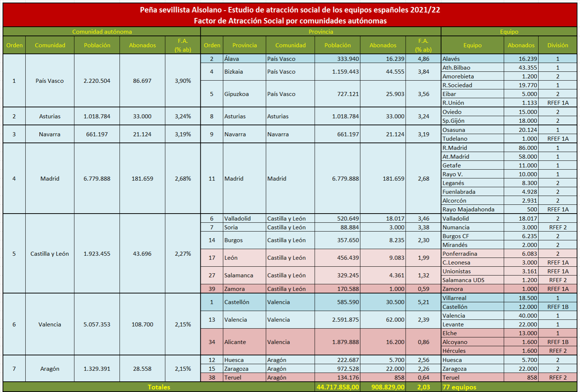
Task: Select the team cell 'Tudelano'
Action: 473,138
